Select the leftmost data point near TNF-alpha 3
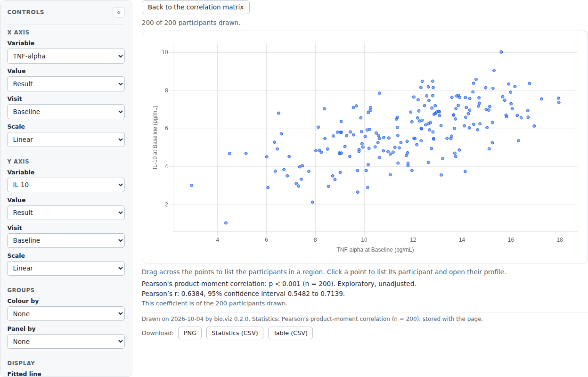This screenshot has height=377, width=588. 192,185
